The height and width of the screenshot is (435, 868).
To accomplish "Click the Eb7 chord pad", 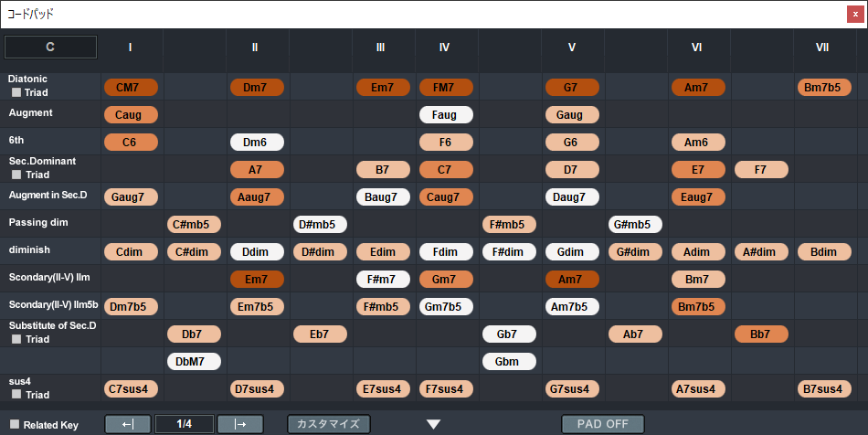I will pyautogui.click(x=320, y=334).
